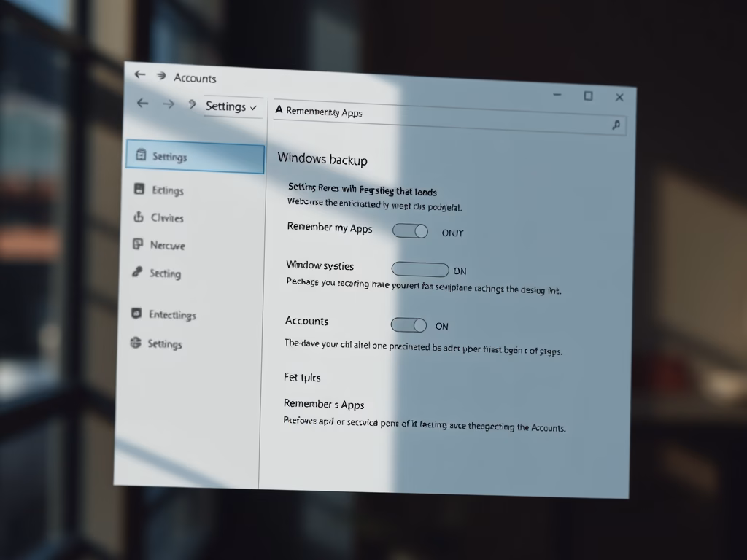Viewport: 747px width, 560px height.
Task: Toggle the Window systies switch
Action: (420, 270)
